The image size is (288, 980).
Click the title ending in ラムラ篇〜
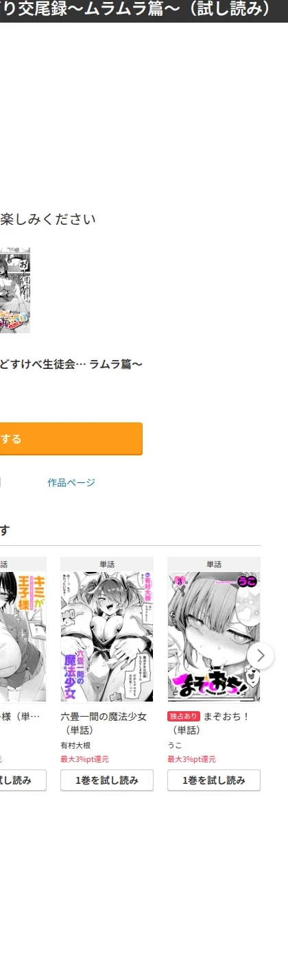71,363
